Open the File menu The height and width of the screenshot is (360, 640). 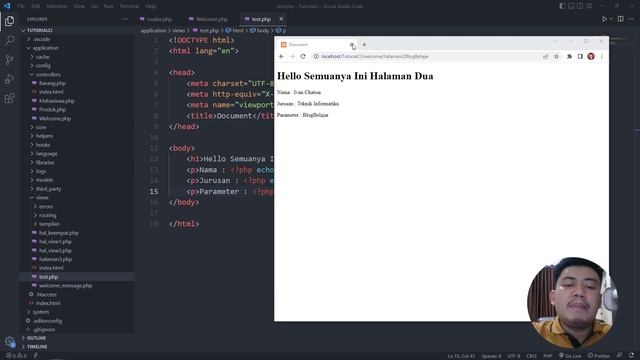click(21, 6)
